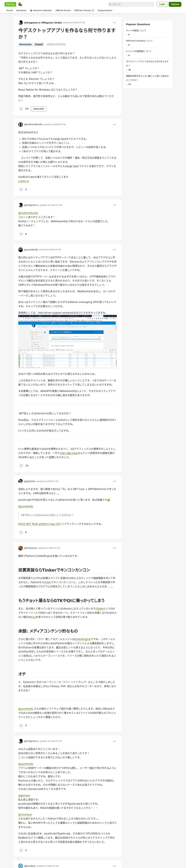
Task: Like megumu-u's 2020-07-05 reply
Action: click(21, 234)
